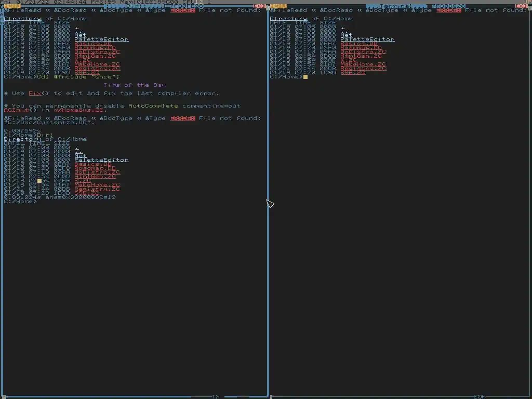The width and height of the screenshot is (532, 399).
Task: Click the Terminal window C:/Home> prompt cursor
Action: 305,77
